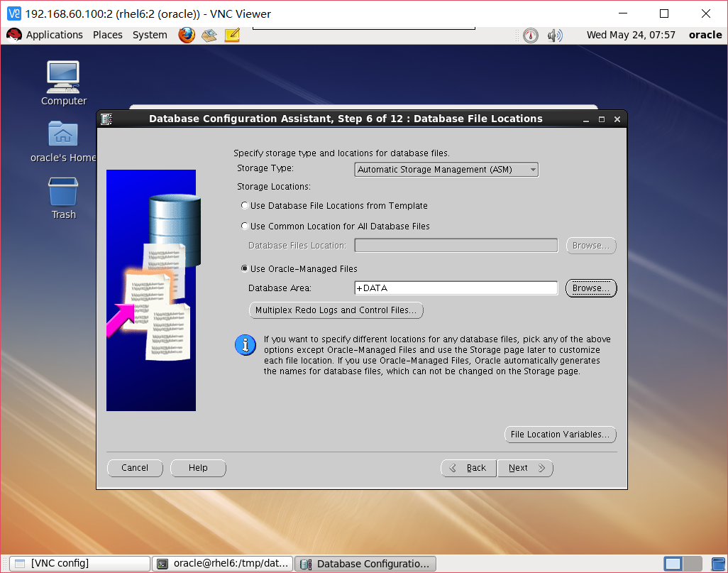Click the info icon beside the storage explanation
Viewport: 728px width, 573px height.
tap(245, 345)
